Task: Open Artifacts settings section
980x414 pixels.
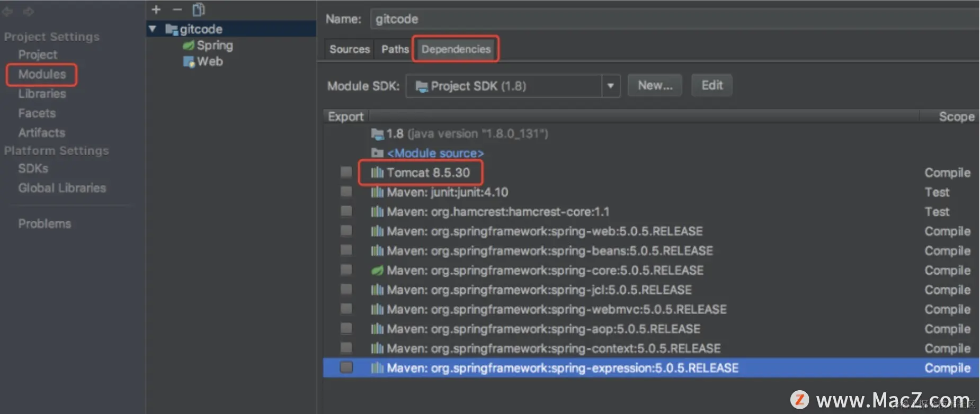Action: coord(41,133)
